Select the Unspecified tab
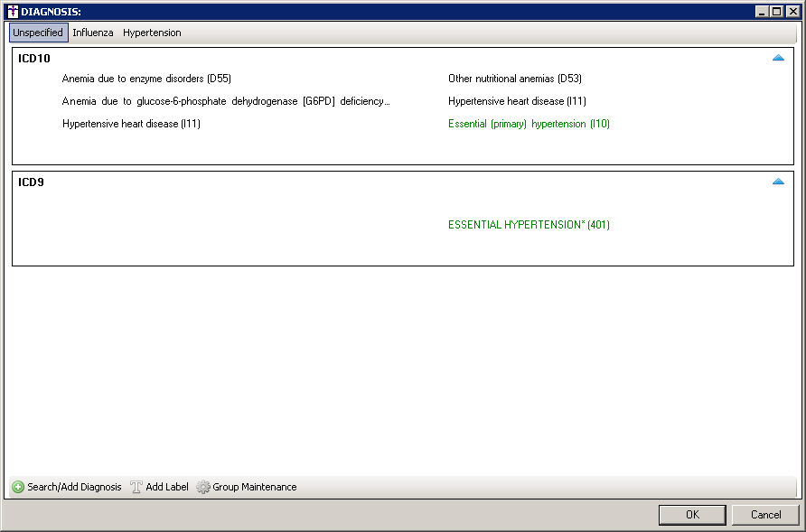 38,33
